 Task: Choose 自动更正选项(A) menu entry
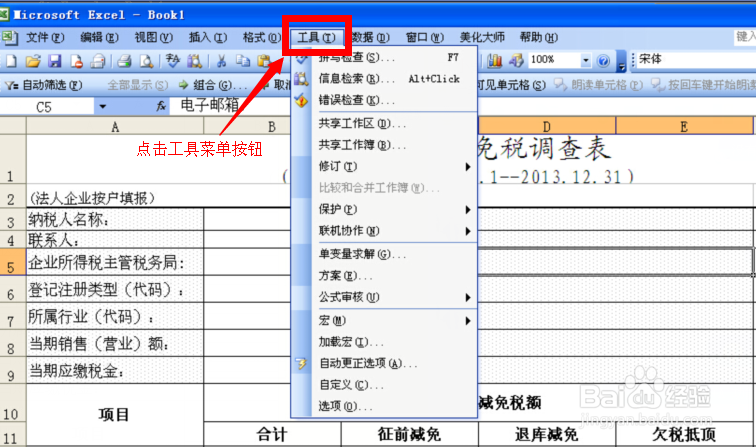coord(384,364)
